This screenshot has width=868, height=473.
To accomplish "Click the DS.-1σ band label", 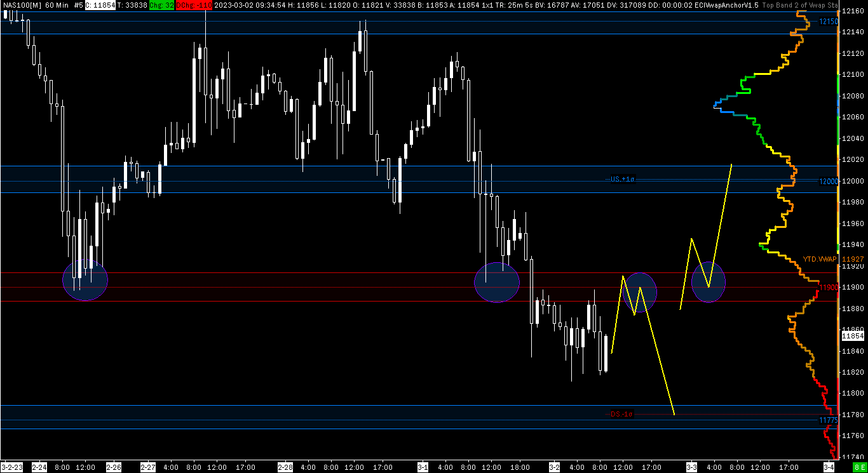I will click(621, 414).
